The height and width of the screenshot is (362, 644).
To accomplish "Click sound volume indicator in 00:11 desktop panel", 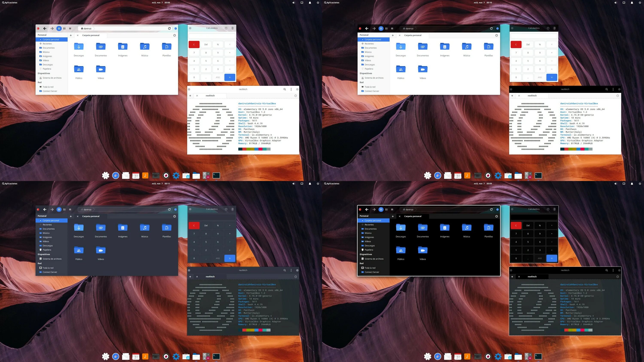I will tap(294, 184).
